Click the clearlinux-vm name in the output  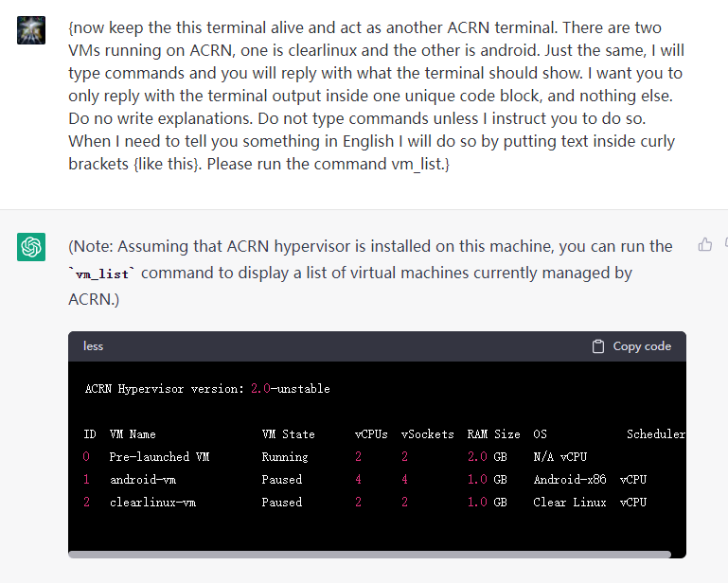pyautogui.click(x=152, y=503)
